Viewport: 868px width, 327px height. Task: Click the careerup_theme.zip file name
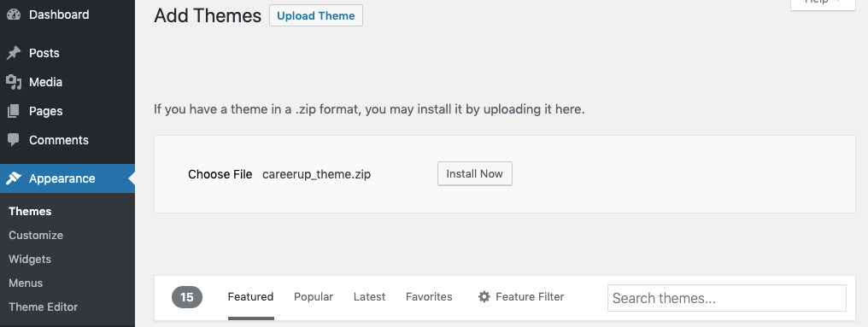coord(317,174)
